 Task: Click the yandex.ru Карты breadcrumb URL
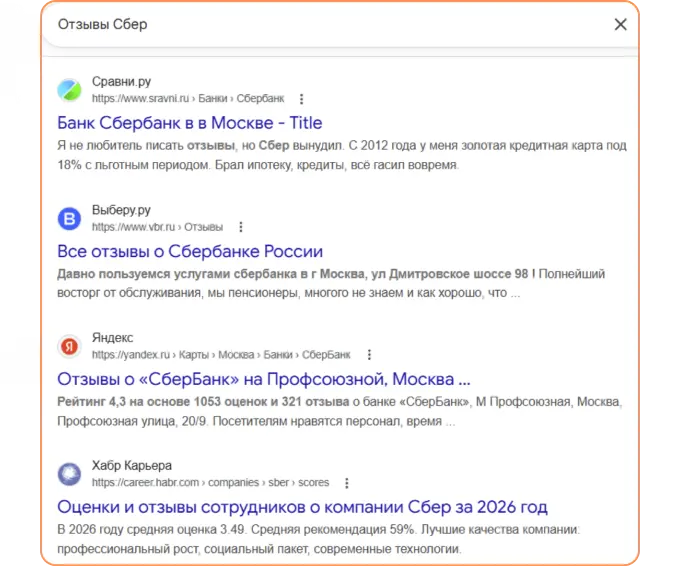click(x=221, y=355)
